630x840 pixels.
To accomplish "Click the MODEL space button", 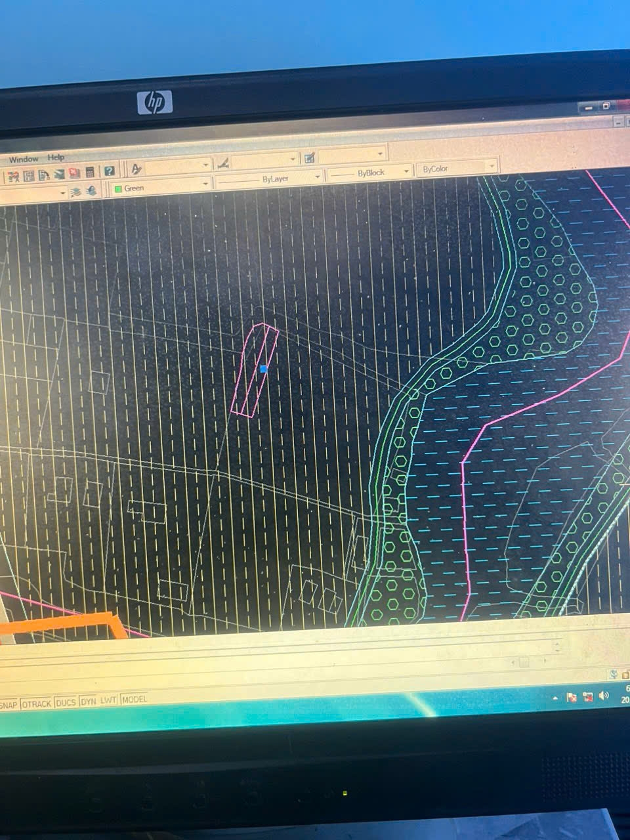I will (x=135, y=700).
